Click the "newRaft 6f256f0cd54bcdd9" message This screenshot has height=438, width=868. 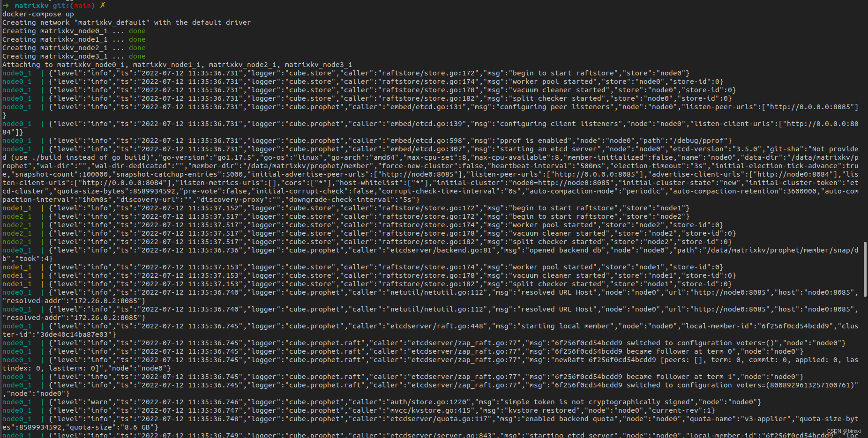pos(606,360)
